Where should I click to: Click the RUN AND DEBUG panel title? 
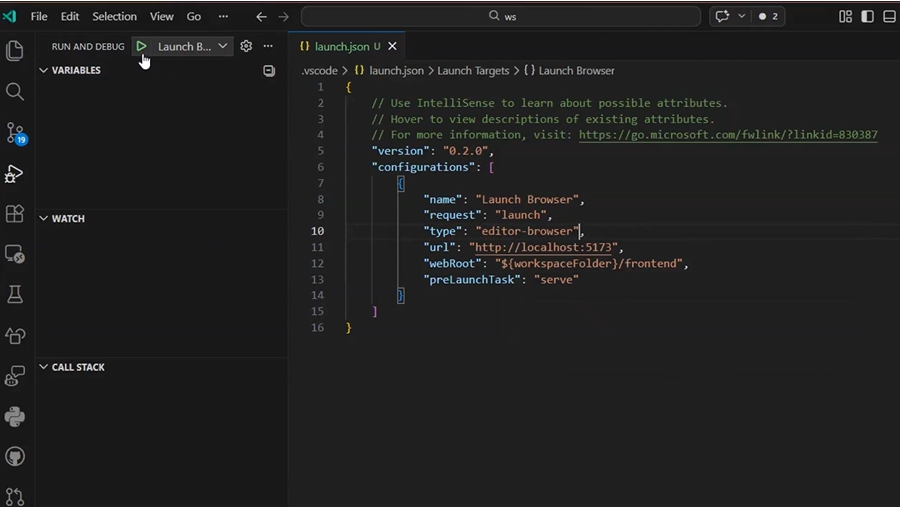pos(88,47)
